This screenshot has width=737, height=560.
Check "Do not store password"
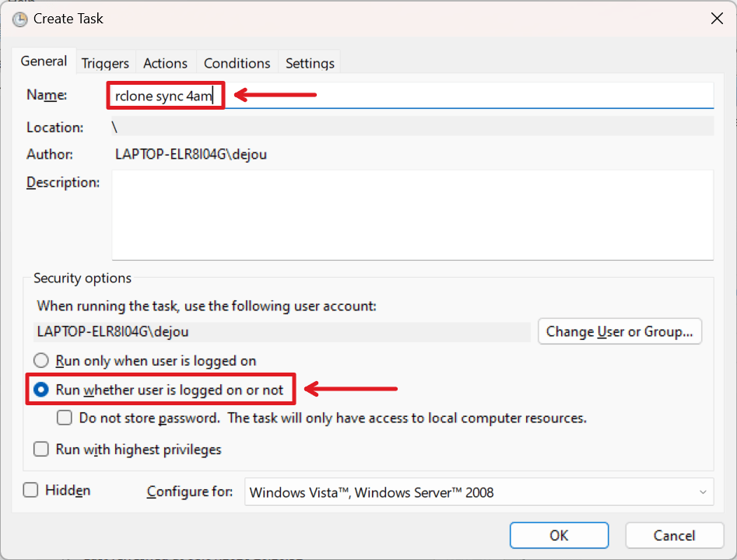(64, 418)
